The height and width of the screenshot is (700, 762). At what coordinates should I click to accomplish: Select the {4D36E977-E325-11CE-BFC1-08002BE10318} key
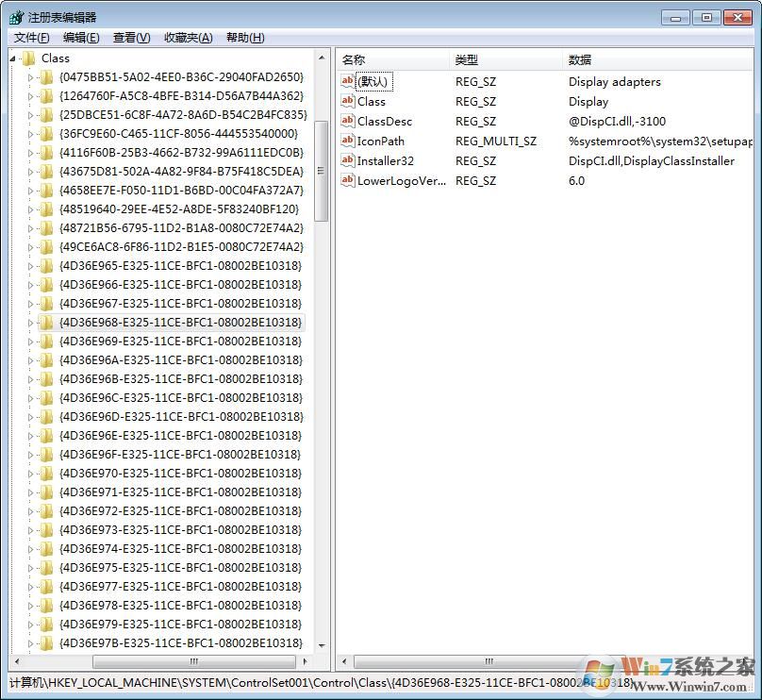[x=180, y=587]
